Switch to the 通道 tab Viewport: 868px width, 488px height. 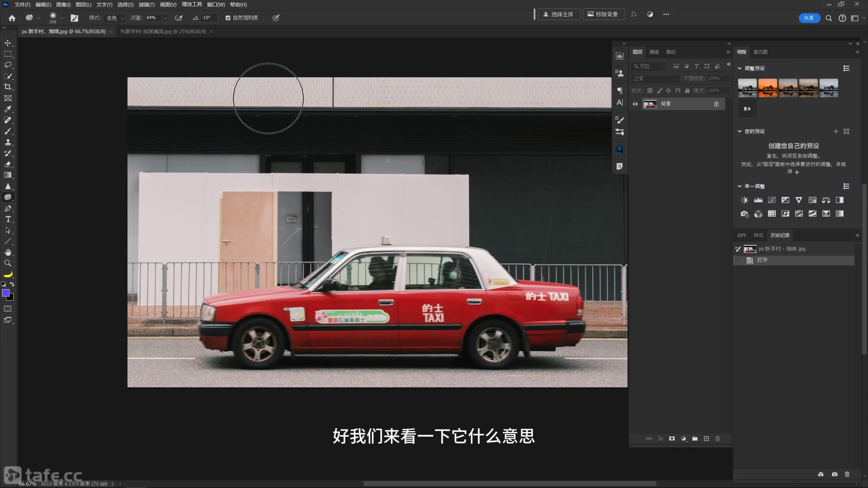click(x=654, y=52)
